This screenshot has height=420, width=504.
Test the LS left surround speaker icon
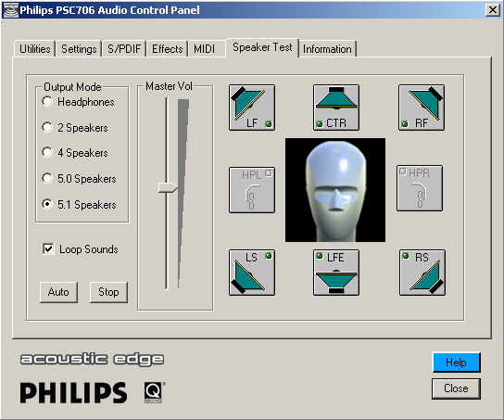point(252,273)
